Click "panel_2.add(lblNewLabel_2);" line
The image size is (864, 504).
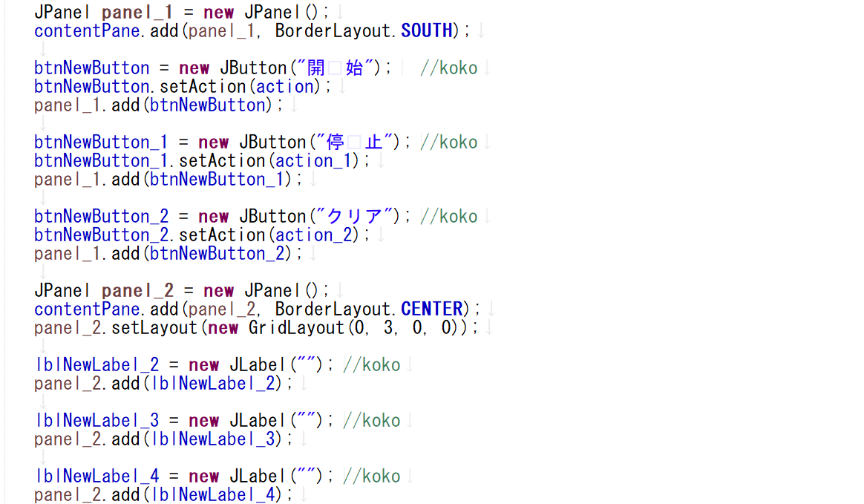[x=163, y=383]
